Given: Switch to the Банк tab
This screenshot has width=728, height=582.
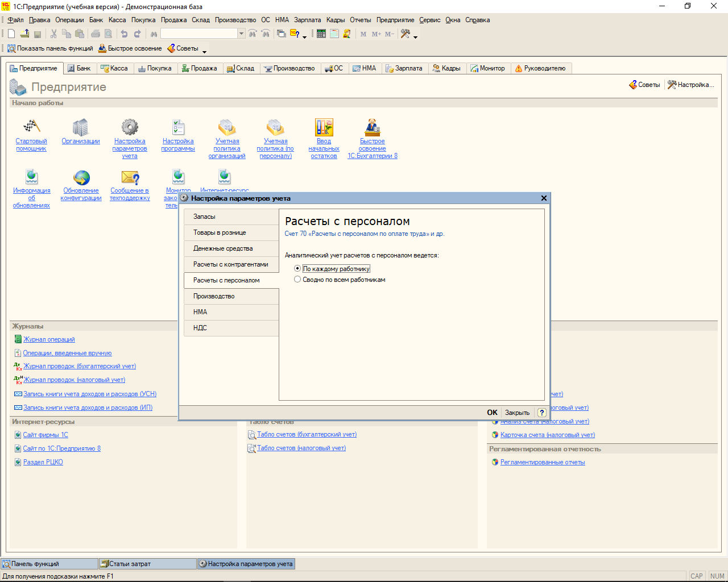Looking at the screenshot, I should tap(79, 68).
